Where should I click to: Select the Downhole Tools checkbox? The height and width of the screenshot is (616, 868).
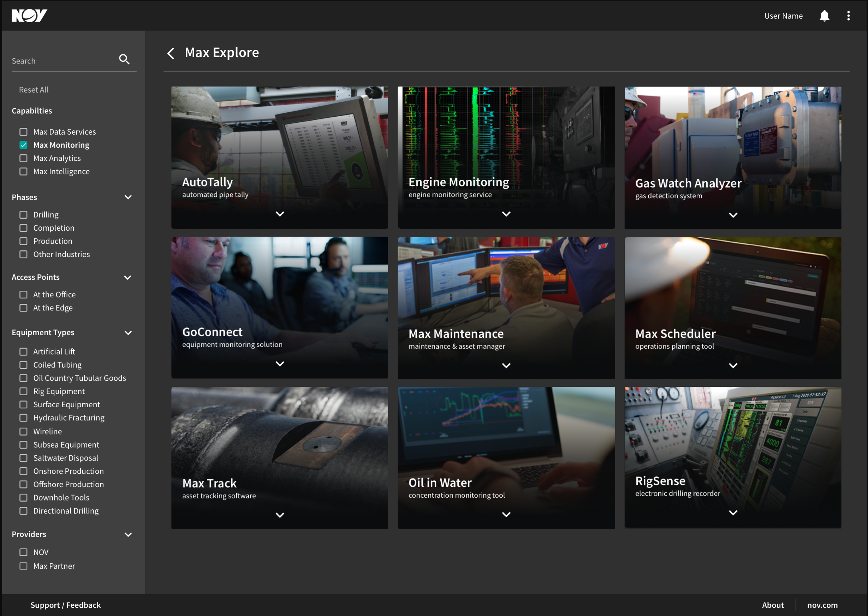tap(24, 498)
